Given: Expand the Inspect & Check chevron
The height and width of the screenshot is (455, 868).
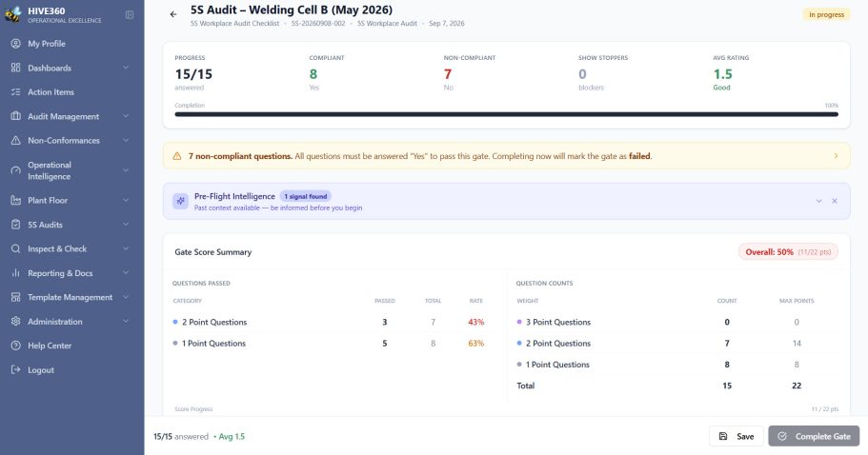Looking at the screenshot, I should [126, 248].
